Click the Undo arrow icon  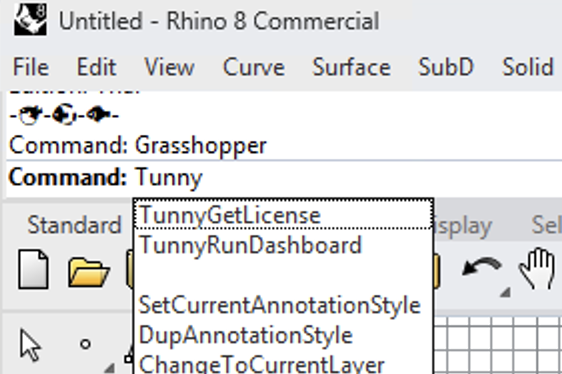482,267
